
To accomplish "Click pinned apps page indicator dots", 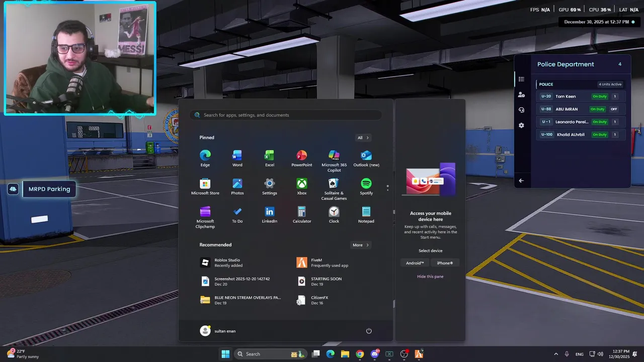I will click(x=387, y=188).
